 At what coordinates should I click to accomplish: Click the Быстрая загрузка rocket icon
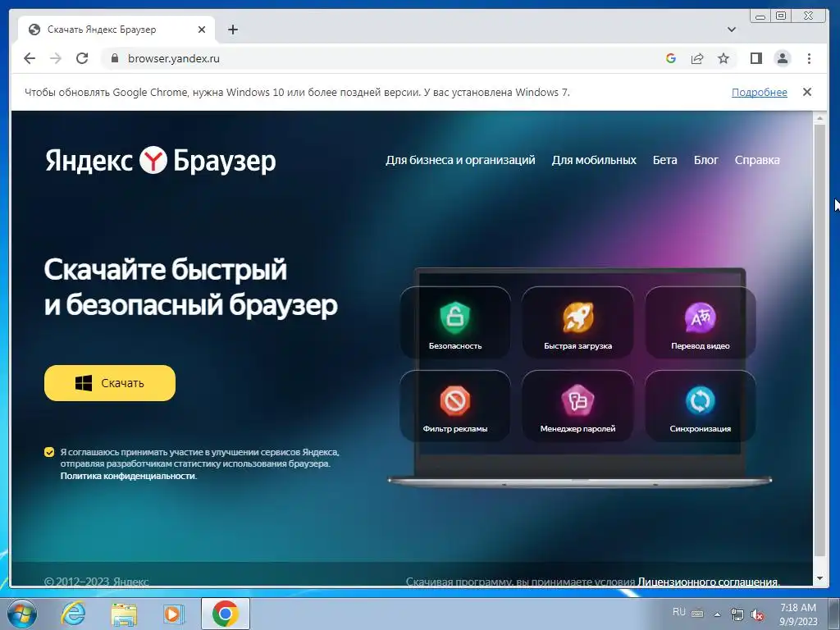pyautogui.click(x=577, y=317)
